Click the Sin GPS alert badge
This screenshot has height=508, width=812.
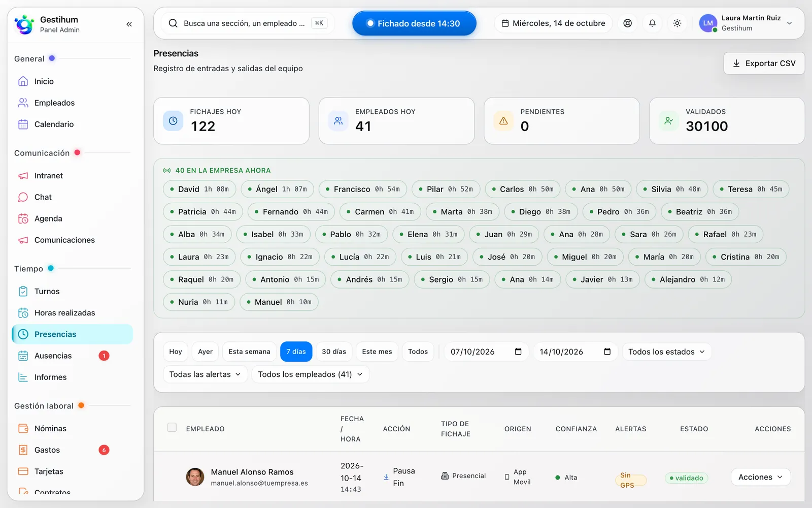click(x=630, y=480)
